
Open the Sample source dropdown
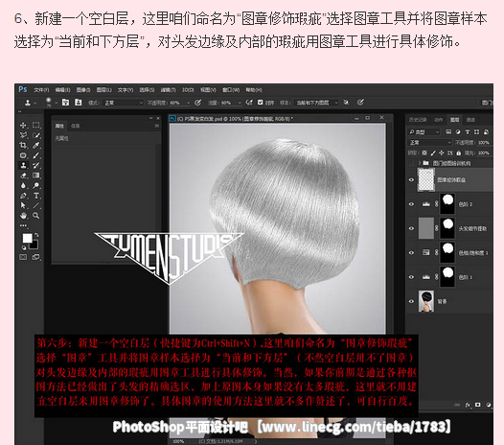point(316,103)
